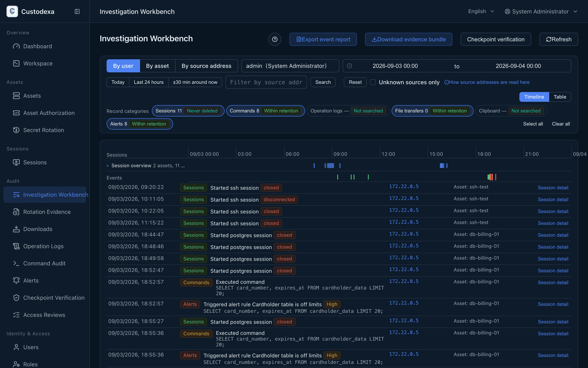Switch to the By asset tab
588x368 pixels.
(x=158, y=66)
